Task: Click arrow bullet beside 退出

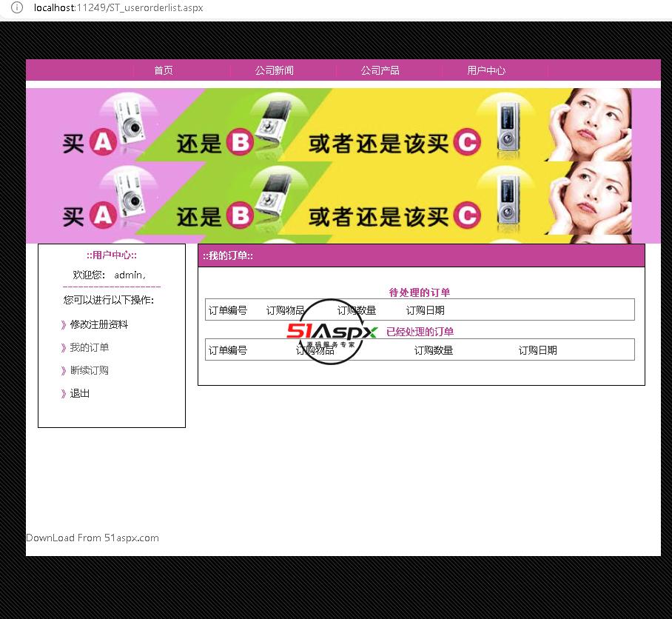Action: point(64,394)
